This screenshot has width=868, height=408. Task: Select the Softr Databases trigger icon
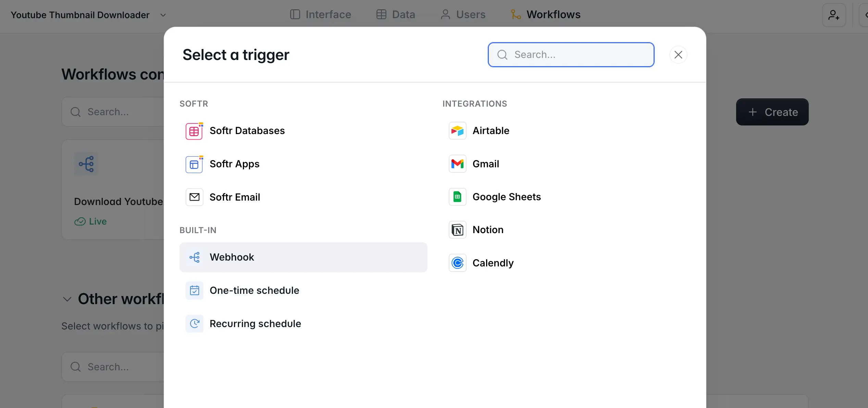pos(194,131)
